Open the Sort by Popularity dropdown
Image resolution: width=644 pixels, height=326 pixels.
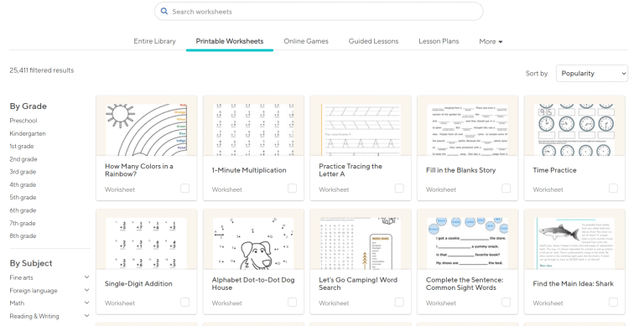point(592,73)
